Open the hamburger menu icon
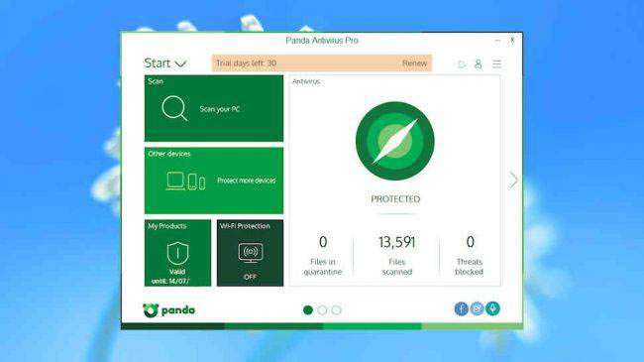The width and height of the screenshot is (644, 362). click(x=497, y=63)
